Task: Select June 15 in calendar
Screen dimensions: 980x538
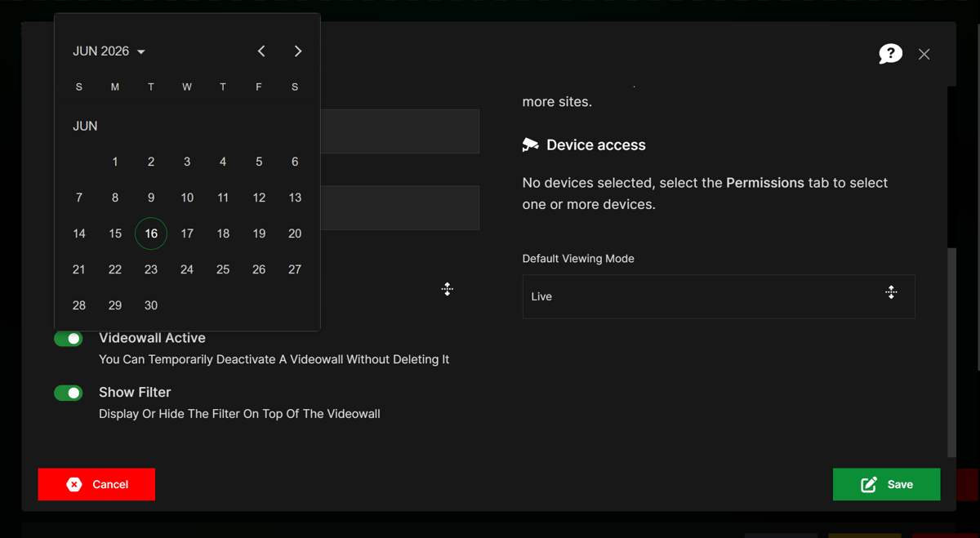Action: coord(115,233)
